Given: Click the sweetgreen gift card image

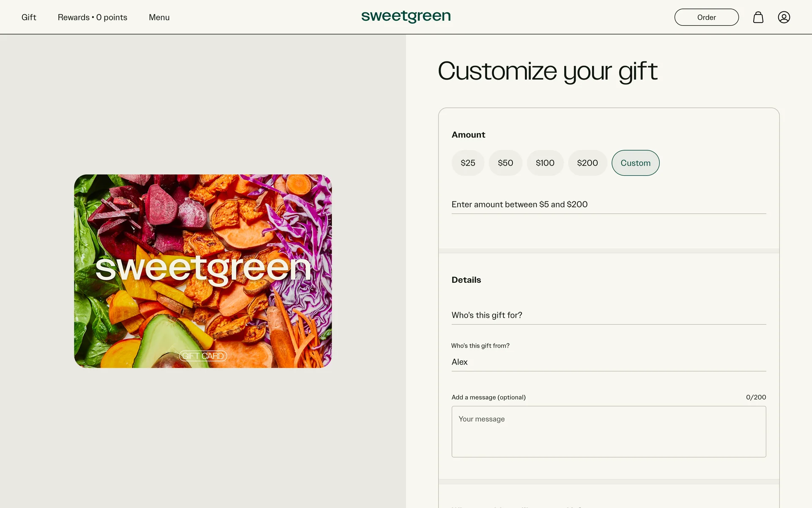Looking at the screenshot, I should click(203, 271).
